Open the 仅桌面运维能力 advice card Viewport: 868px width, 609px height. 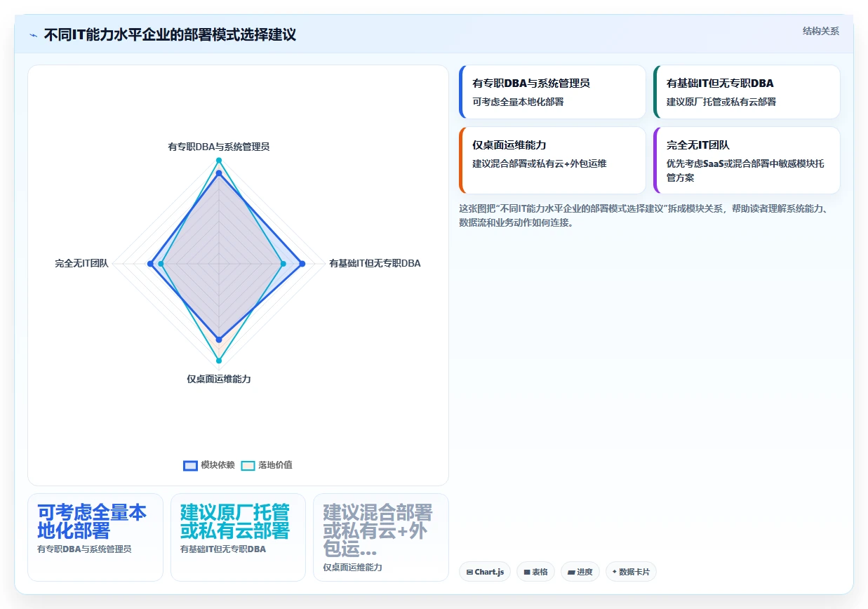552,160
